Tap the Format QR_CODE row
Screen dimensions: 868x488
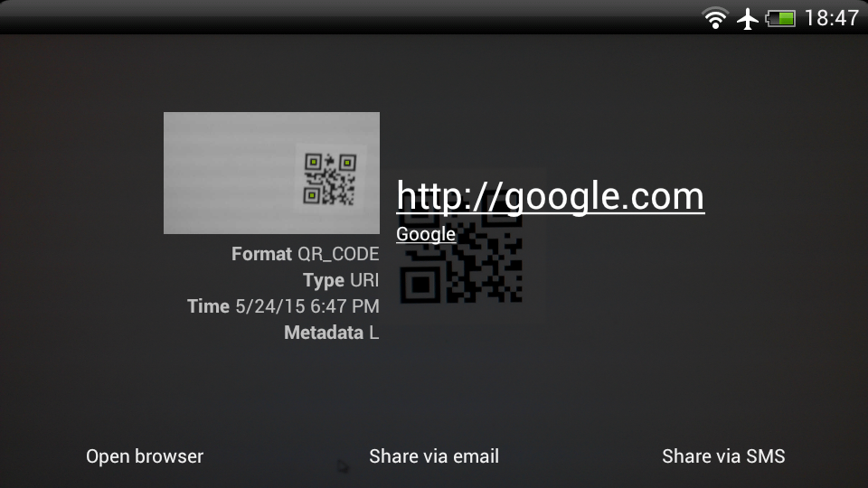click(305, 254)
